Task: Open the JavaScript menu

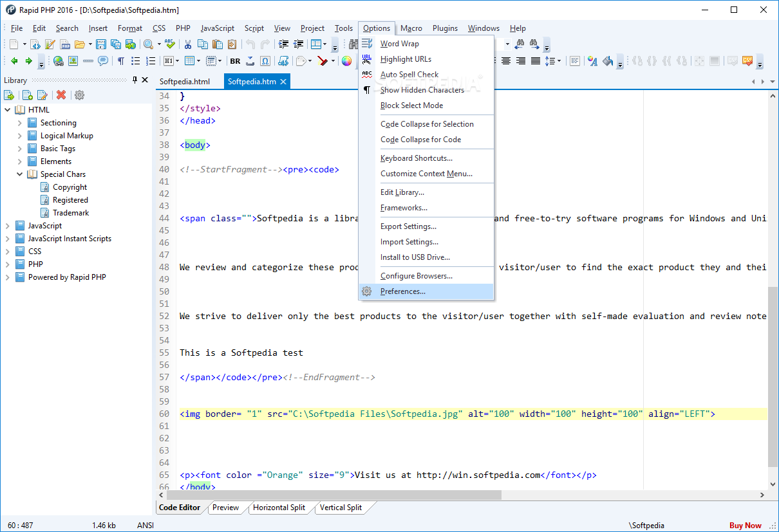Action: pos(218,28)
